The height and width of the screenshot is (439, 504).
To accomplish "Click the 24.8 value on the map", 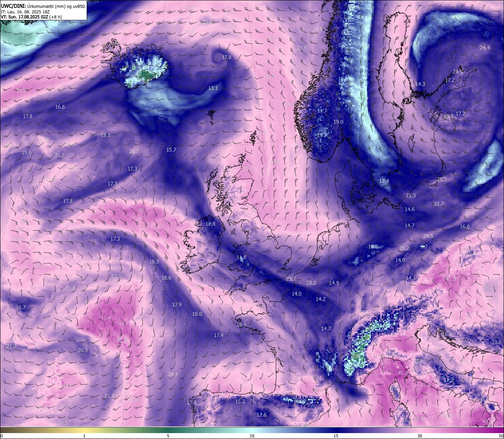I will point(428,236).
